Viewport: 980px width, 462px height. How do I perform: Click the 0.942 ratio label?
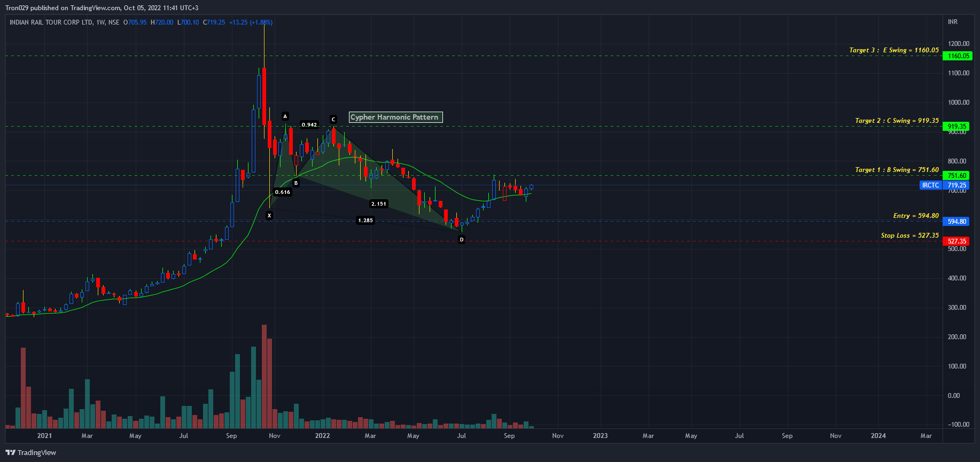(x=309, y=125)
